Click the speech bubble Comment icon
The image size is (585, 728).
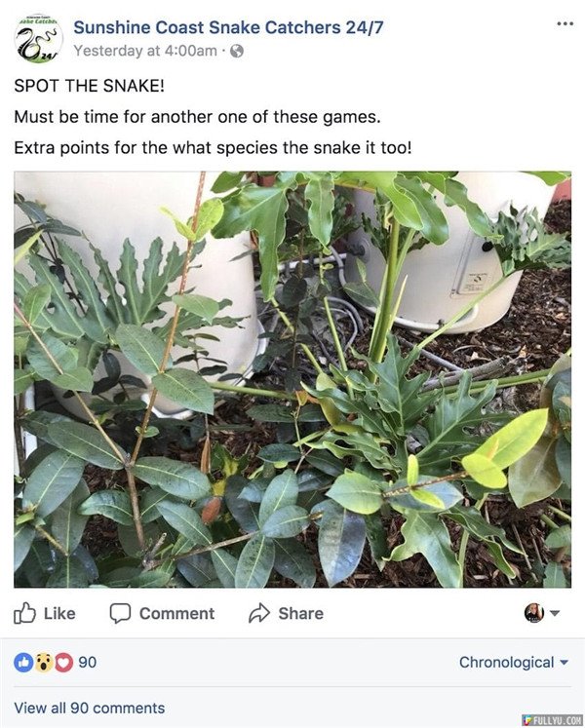point(120,613)
